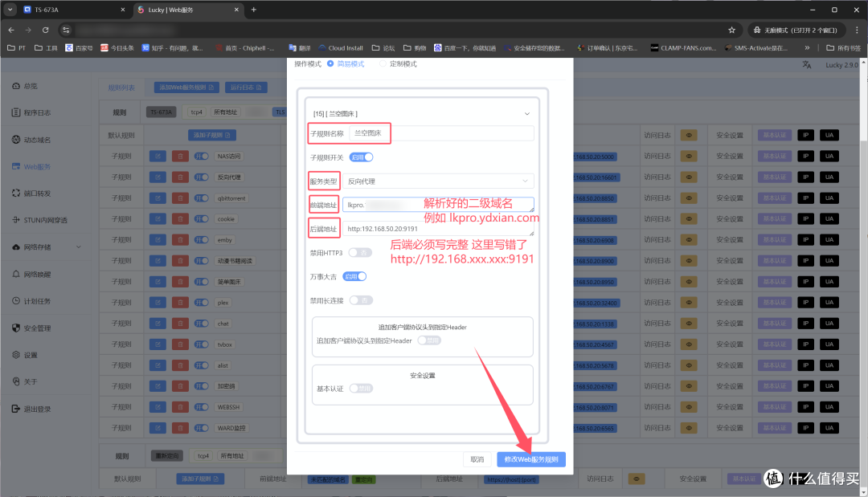Open the Chrome three-dot menu
868x497 pixels.
(x=857, y=30)
